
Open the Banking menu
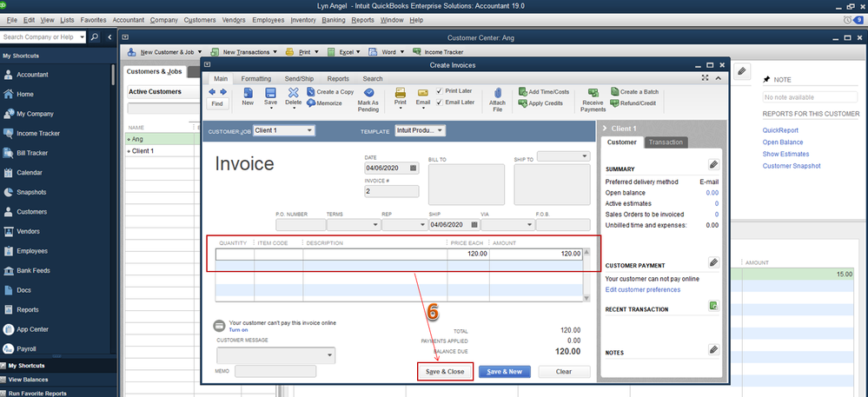pos(334,20)
